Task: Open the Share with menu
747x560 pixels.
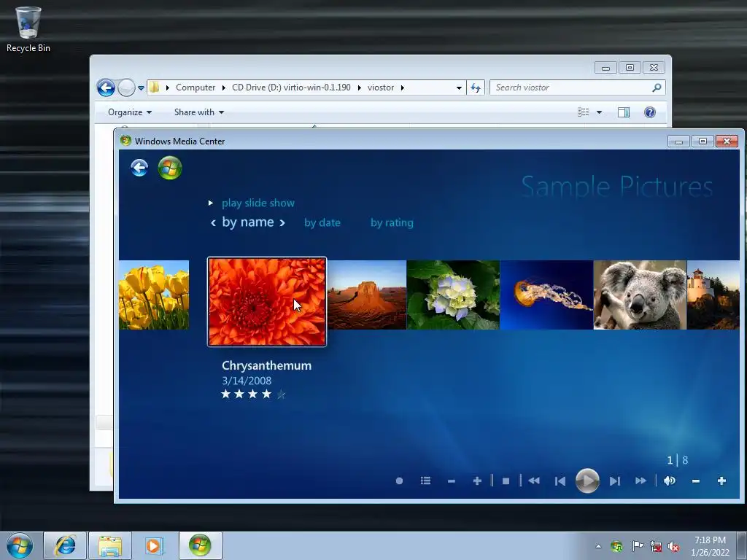Action: coord(199,112)
